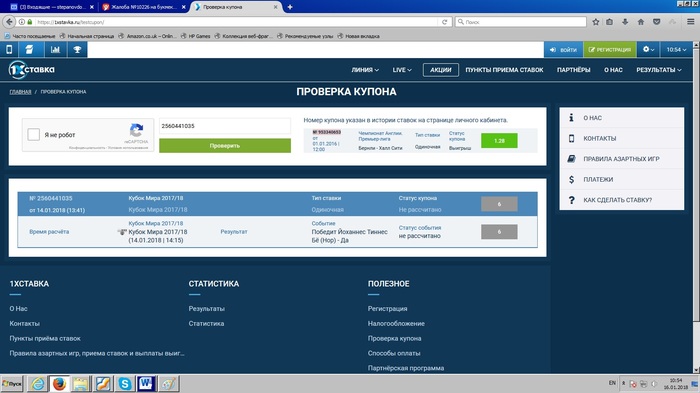Click the Войти login button
The width and height of the screenshot is (700, 393).
pos(563,50)
